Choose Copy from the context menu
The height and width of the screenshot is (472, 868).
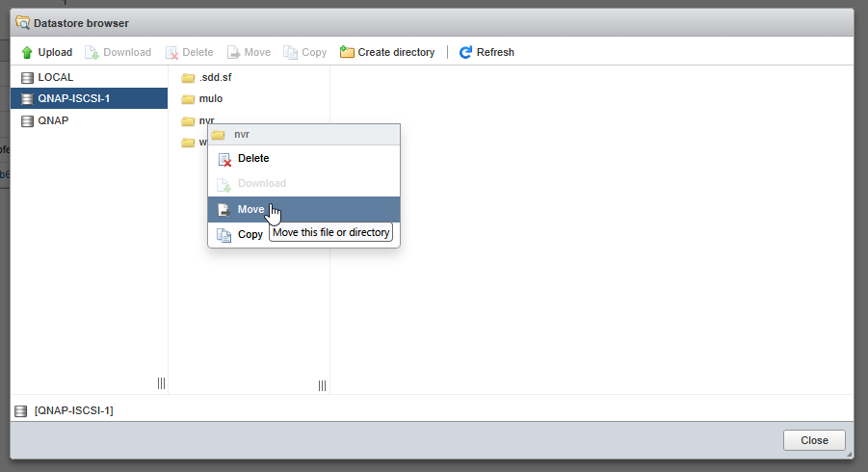[250, 234]
